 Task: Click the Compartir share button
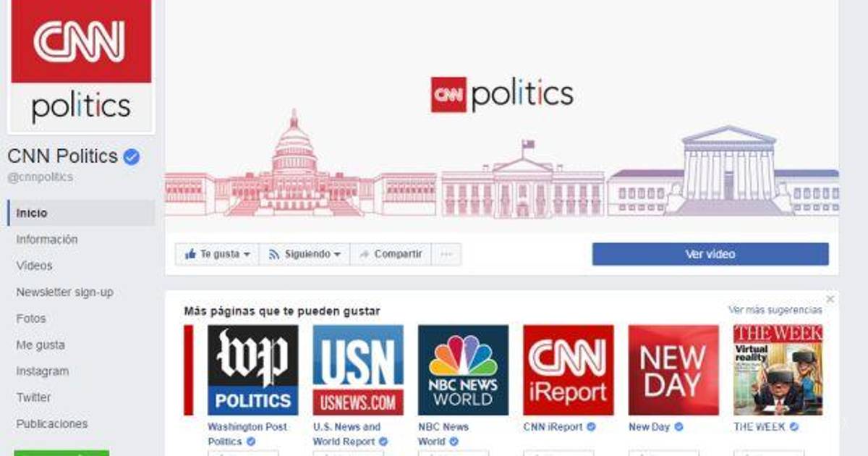coord(391,254)
